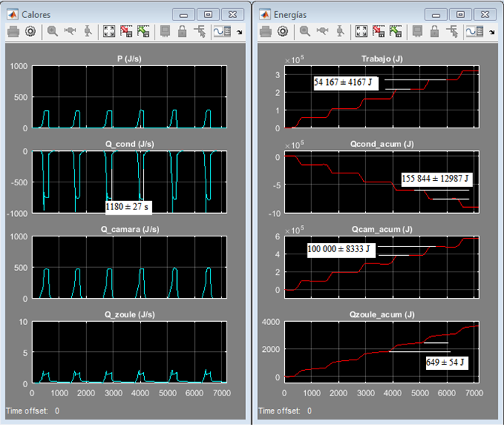The width and height of the screenshot is (504, 427).
Task: Click the 'Trabajo (J)' plot title
Action: (382, 59)
